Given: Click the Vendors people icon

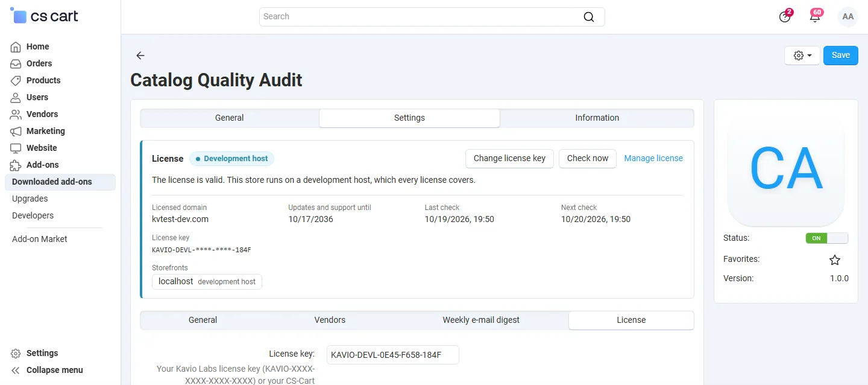Looking at the screenshot, I should coord(16,114).
